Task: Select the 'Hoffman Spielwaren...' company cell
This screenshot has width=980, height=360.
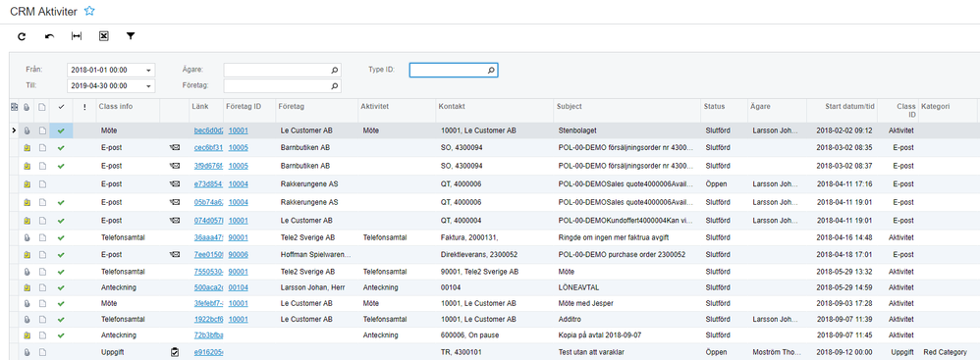Action: point(317,255)
